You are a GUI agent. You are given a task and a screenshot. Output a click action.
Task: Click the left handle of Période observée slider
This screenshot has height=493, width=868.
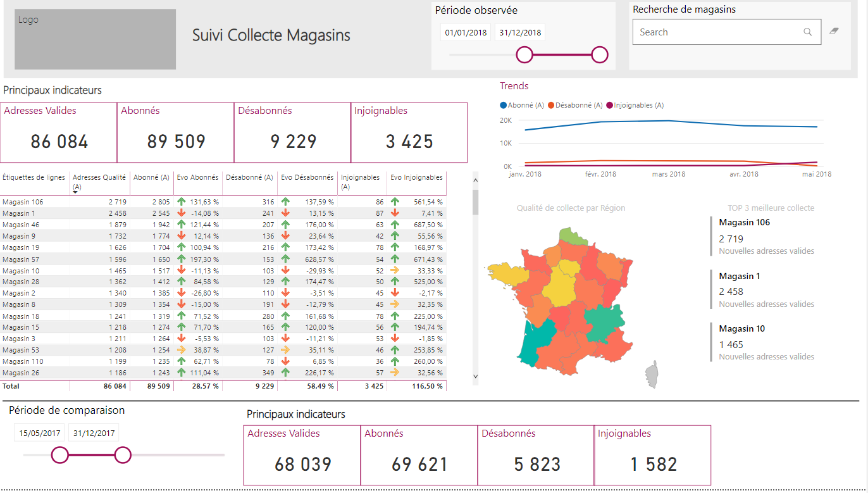(524, 55)
